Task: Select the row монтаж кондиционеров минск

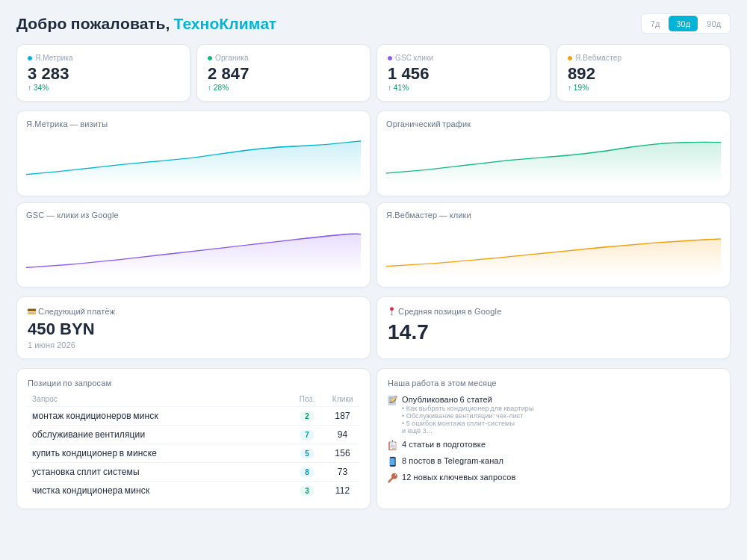Action: 193,416
